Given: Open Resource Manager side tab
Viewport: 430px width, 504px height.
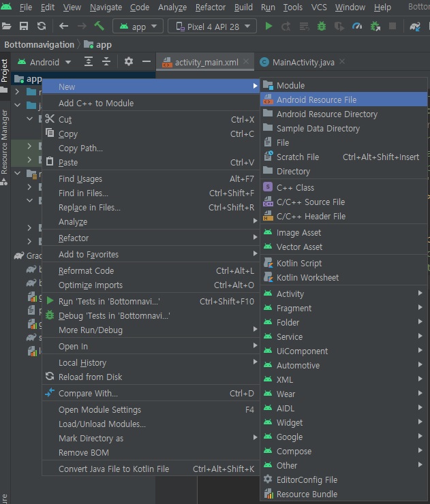Looking at the screenshot, I should click(x=5, y=147).
